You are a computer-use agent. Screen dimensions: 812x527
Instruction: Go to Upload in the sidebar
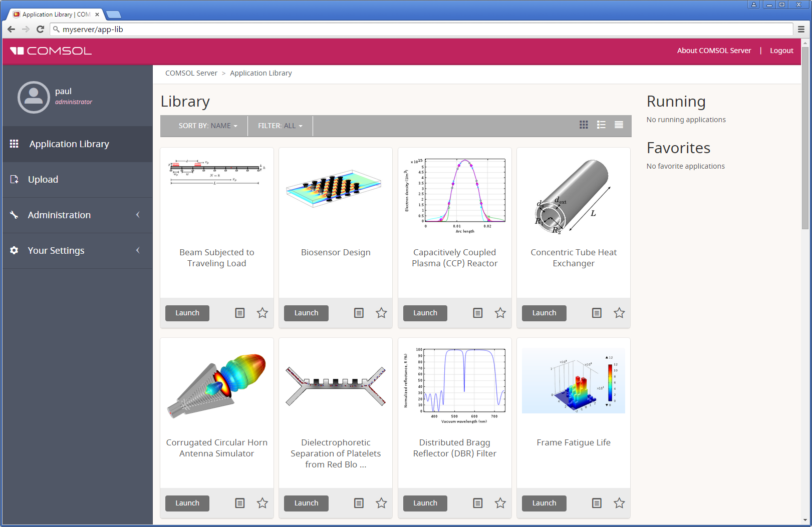click(43, 180)
